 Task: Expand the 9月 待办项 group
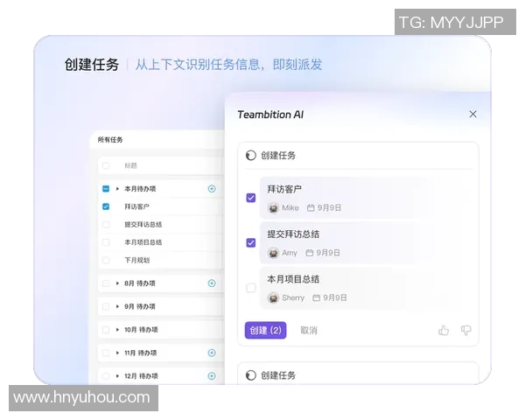coord(117,306)
